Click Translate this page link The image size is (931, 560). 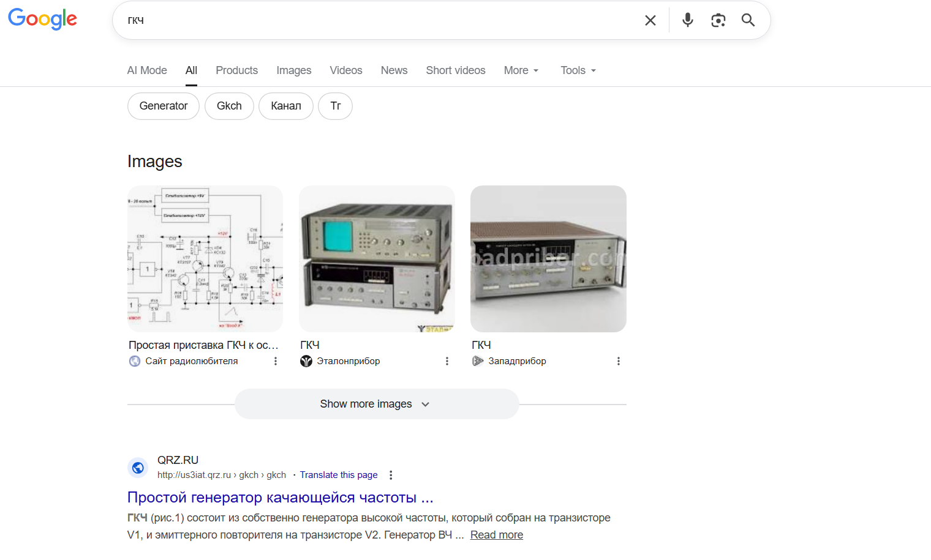click(338, 475)
